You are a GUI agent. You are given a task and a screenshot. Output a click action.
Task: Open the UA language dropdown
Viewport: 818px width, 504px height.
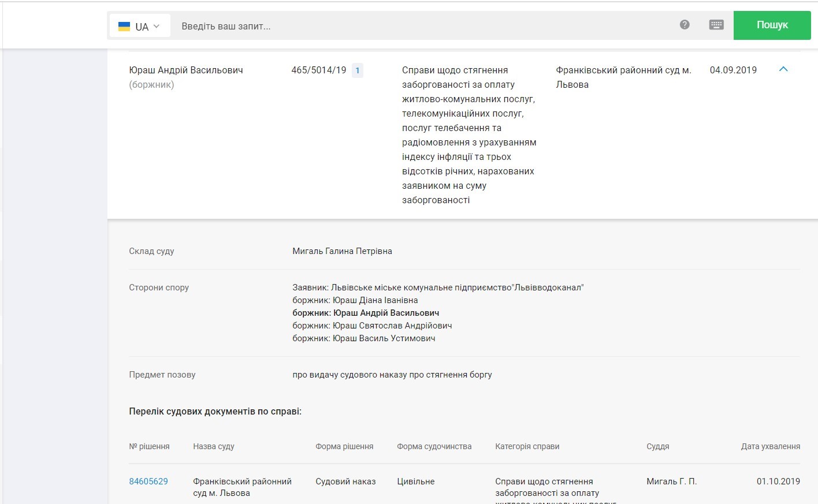[140, 26]
